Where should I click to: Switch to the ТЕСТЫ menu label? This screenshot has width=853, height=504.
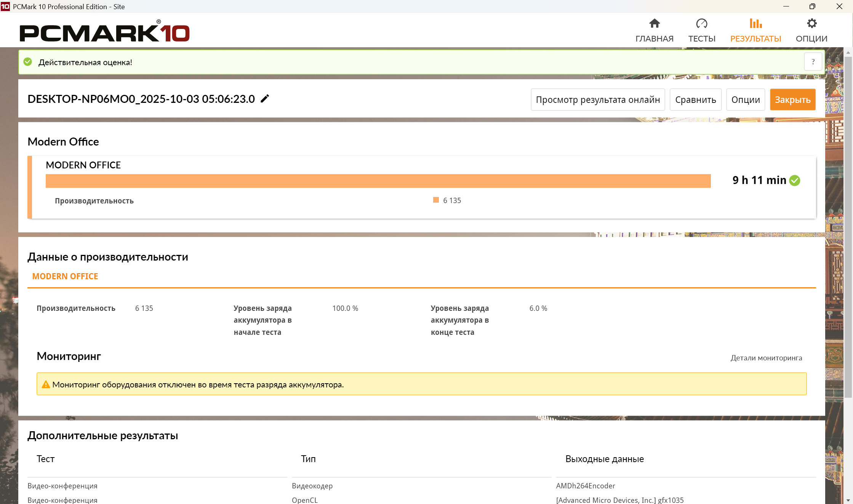pos(702,38)
